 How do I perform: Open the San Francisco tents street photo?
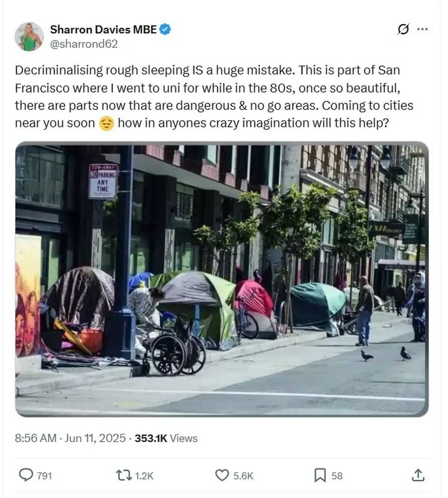pyautogui.click(x=222, y=279)
